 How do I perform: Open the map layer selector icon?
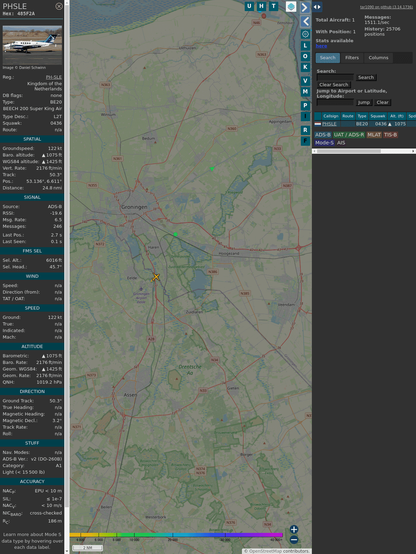(291, 6)
